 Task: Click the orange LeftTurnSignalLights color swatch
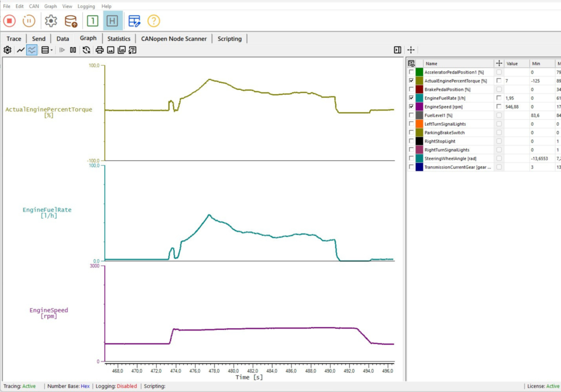(419, 124)
